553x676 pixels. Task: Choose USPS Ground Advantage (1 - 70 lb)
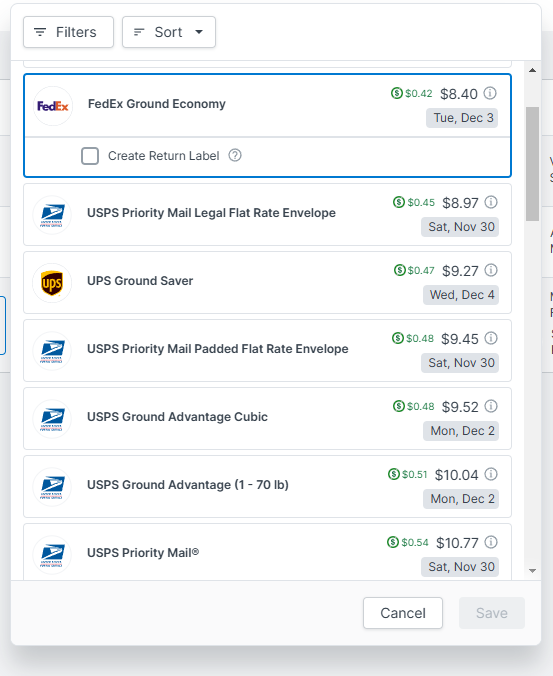click(x=267, y=487)
